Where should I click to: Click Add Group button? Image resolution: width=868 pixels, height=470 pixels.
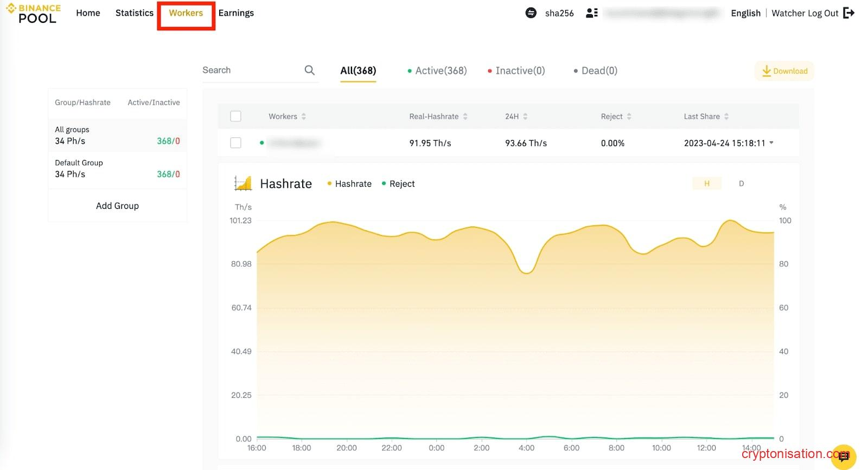117,206
